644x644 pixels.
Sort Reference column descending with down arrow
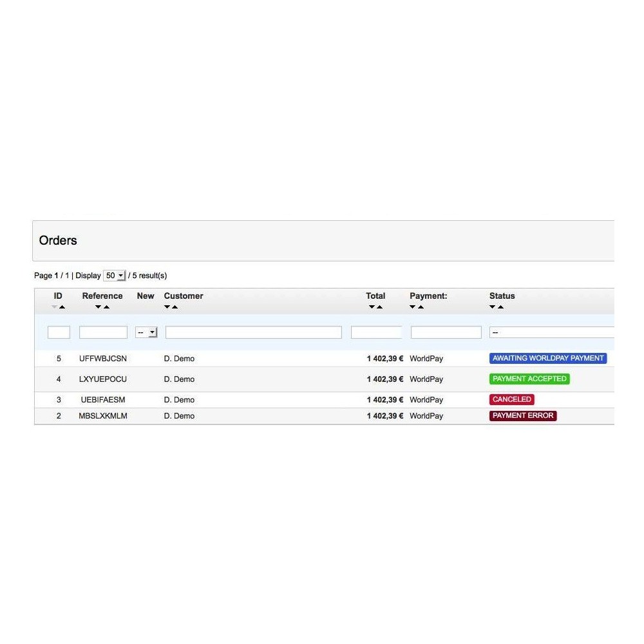(x=98, y=307)
